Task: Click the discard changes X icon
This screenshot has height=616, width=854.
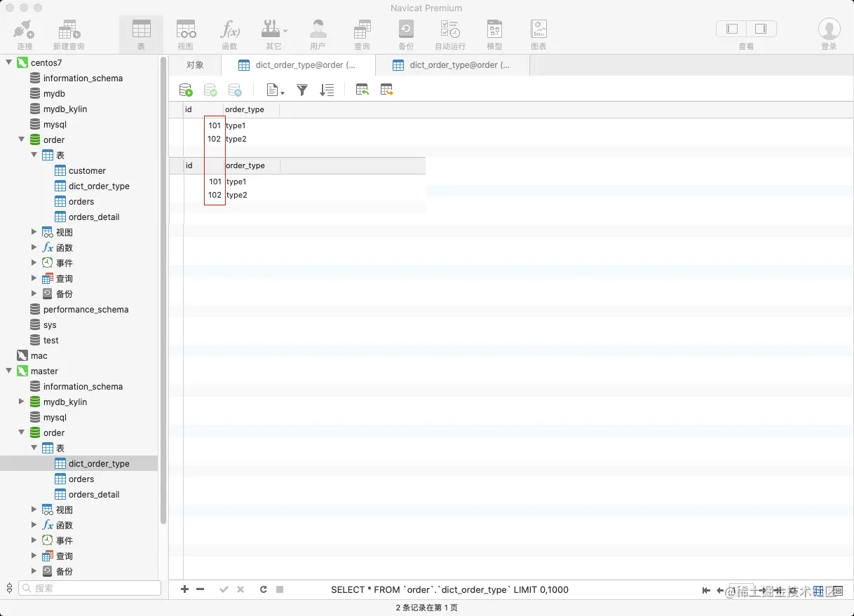Action: pos(240,589)
